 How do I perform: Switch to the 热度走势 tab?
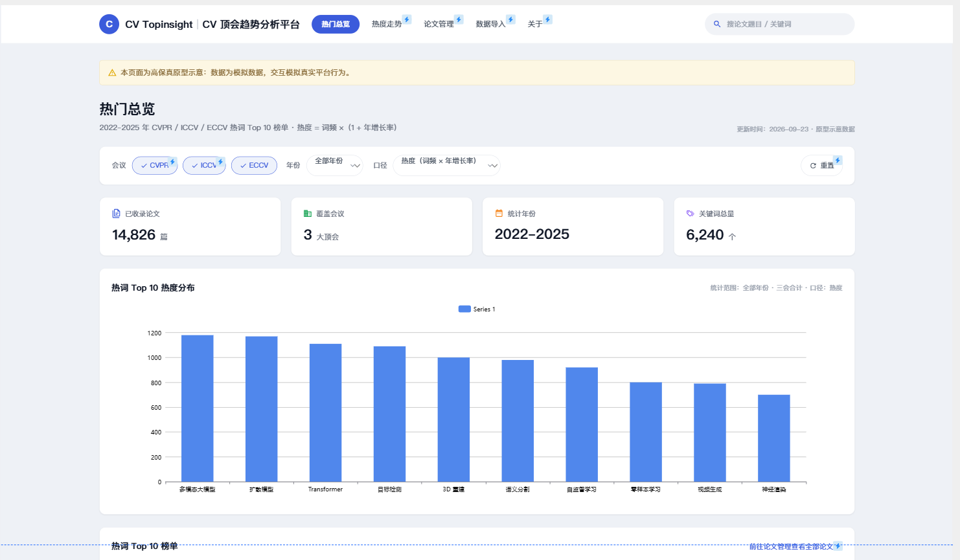click(x=387, y=24)
